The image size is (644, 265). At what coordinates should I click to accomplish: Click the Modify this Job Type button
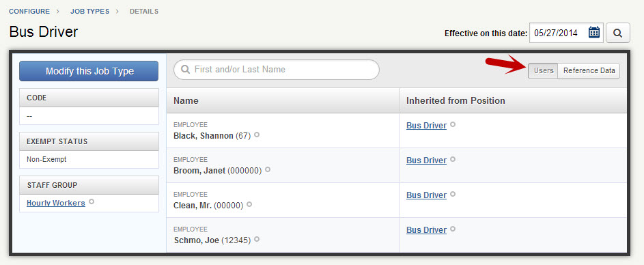89,71
